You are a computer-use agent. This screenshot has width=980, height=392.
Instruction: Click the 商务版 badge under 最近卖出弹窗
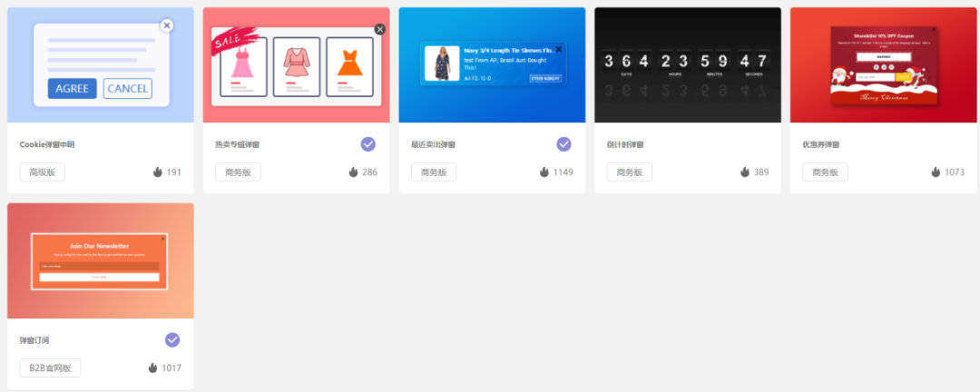pyautogui.click(x=434, y=171)
